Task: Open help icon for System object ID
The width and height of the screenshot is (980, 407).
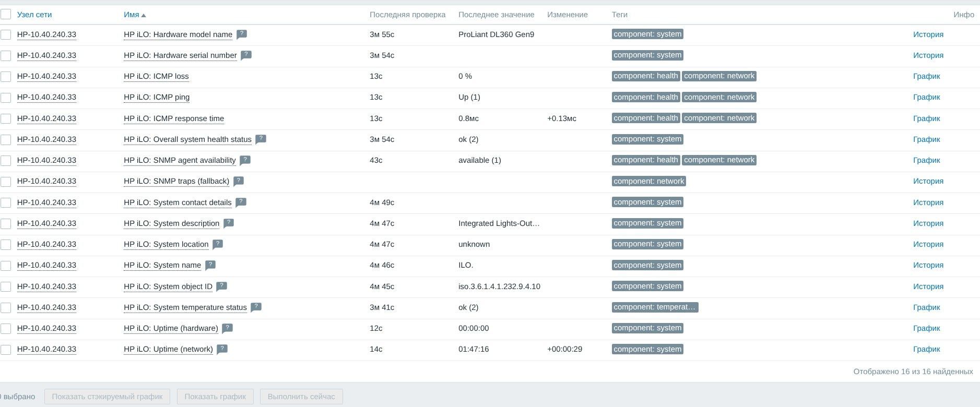Action: [x=222, y=286]
